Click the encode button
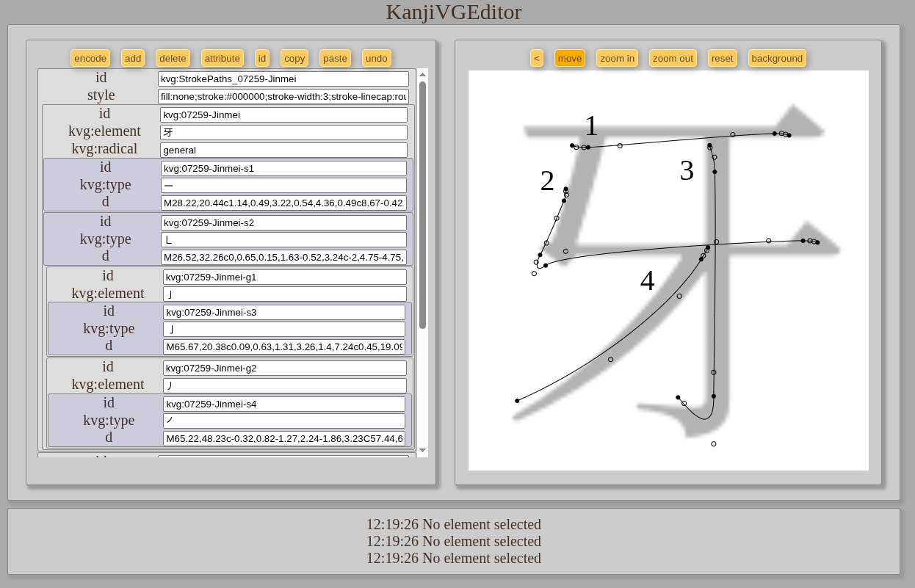This screenshot has height=588, width=915. (x=90, y=58)
